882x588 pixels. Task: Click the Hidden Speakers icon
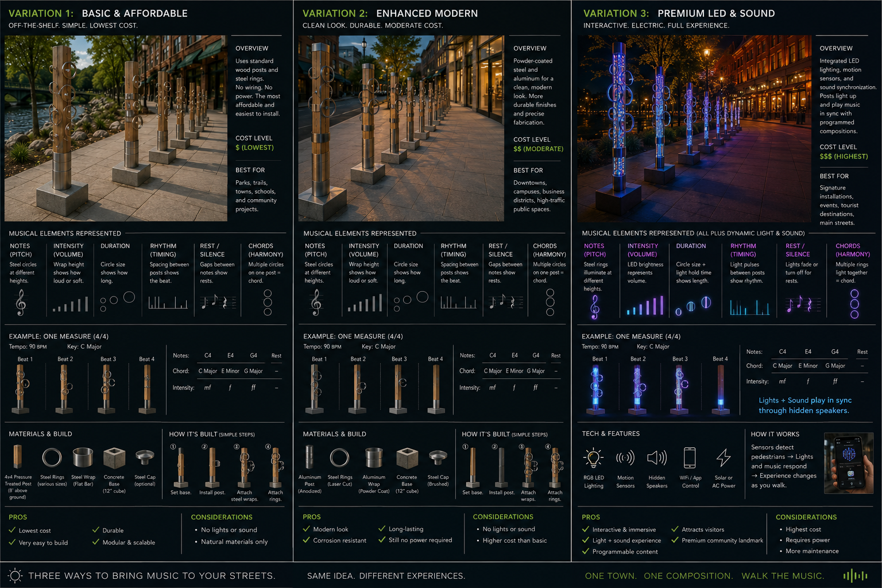tap(657, 458)
